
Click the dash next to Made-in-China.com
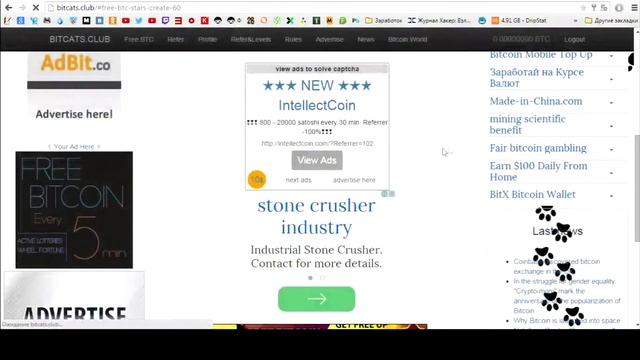(611, 102)
